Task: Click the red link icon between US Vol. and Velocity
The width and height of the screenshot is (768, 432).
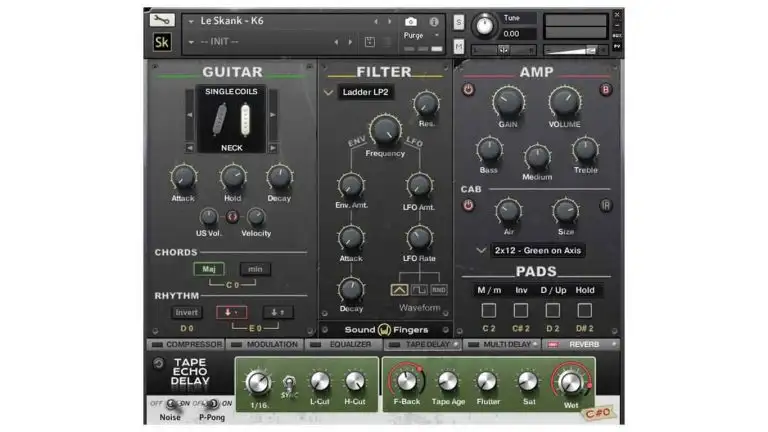Action: [x=232, y=216]
